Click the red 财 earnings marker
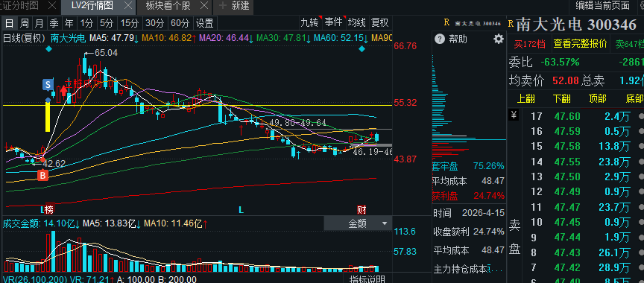644x283 pixels. tap(362, 210)
